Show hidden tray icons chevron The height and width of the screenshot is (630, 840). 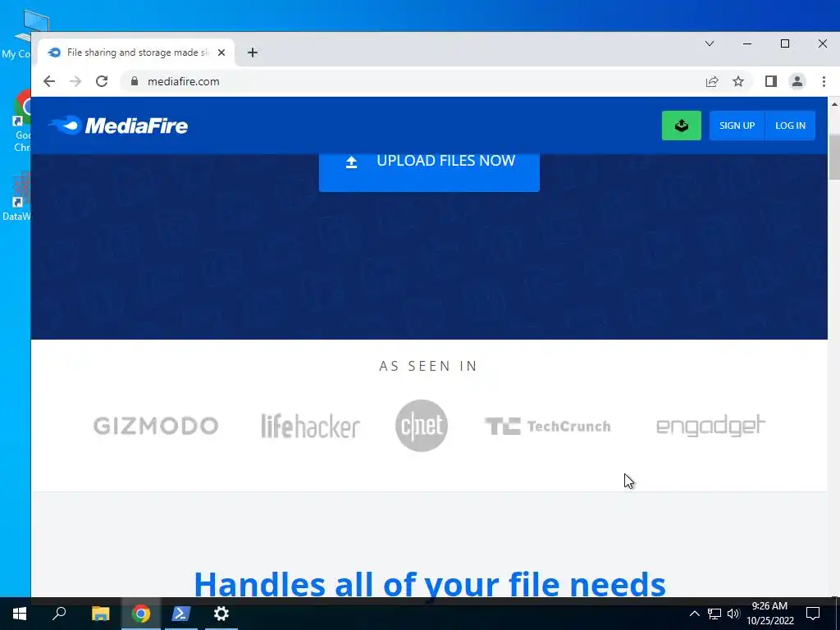(694, 614)
